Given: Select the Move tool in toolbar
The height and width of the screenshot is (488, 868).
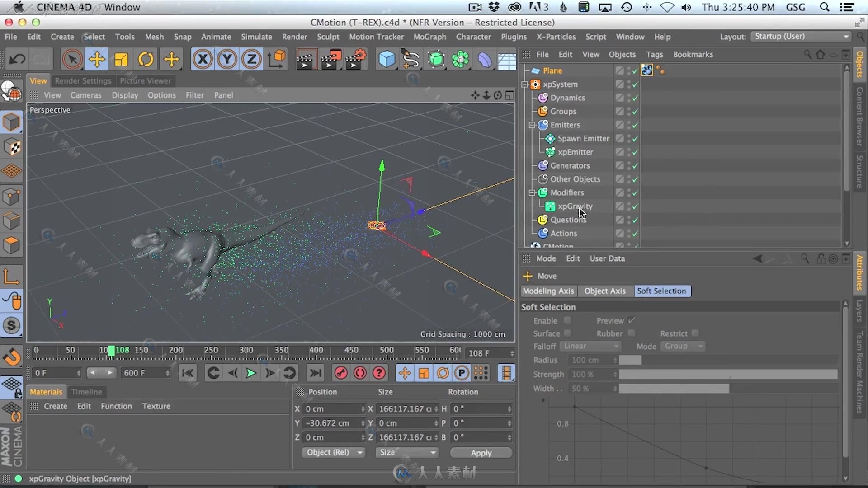Looking at the screenshot, I should point(97,59).
